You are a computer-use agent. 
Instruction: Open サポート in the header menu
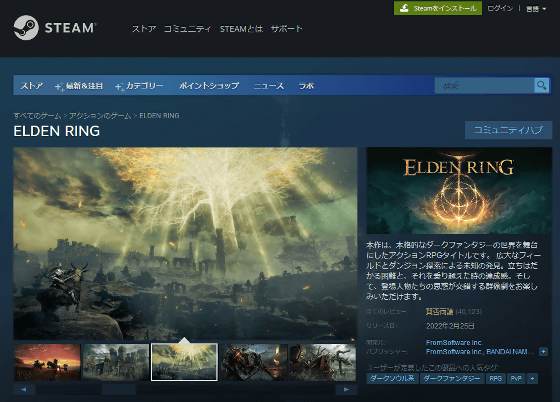click(x=286, y=29)
